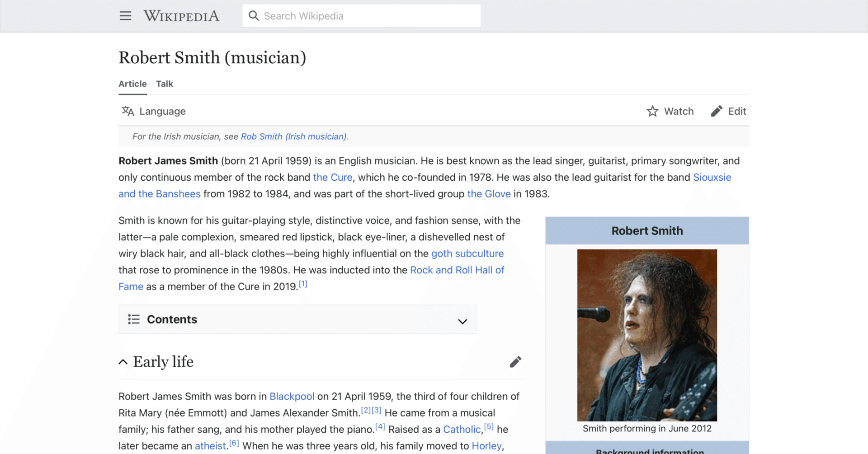Focus the Search Wikipedia field

(x=361, y=16)
